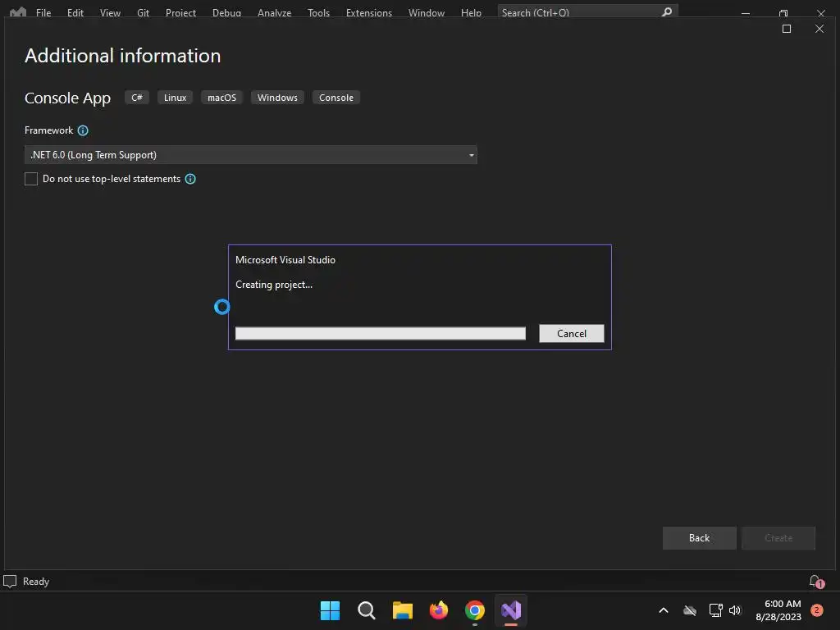This screenshot has height=630, width=840.
Task: Open taskbar Search
Action: 367,610
